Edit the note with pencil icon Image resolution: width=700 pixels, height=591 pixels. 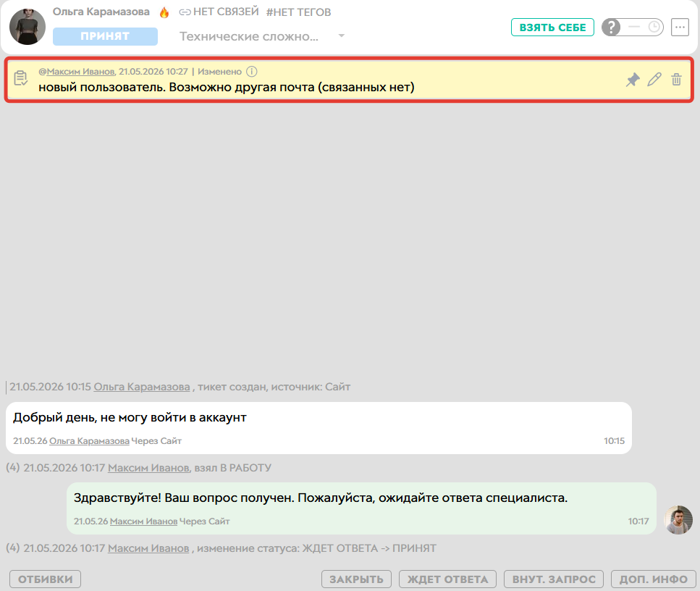[654, 80]
